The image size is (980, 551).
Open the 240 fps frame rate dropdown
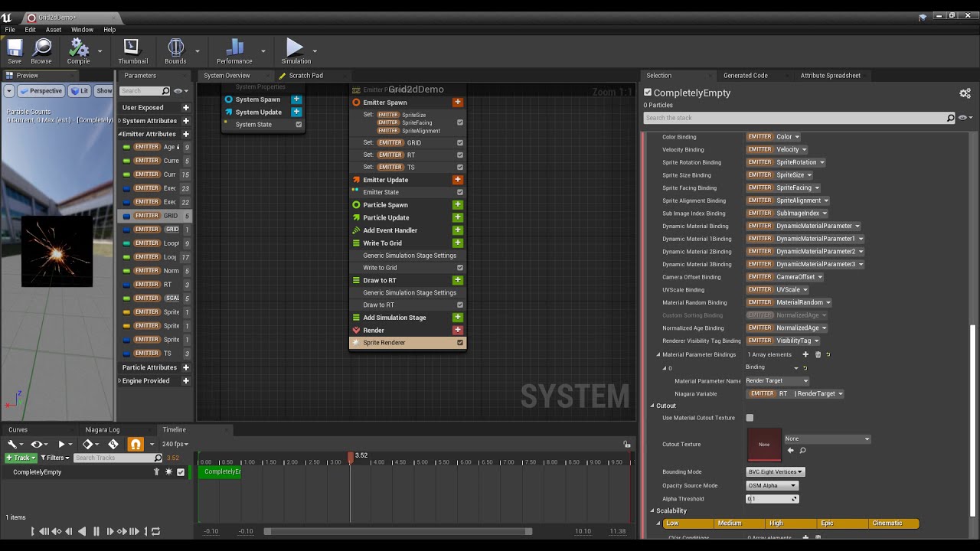(x=177, y=444)
